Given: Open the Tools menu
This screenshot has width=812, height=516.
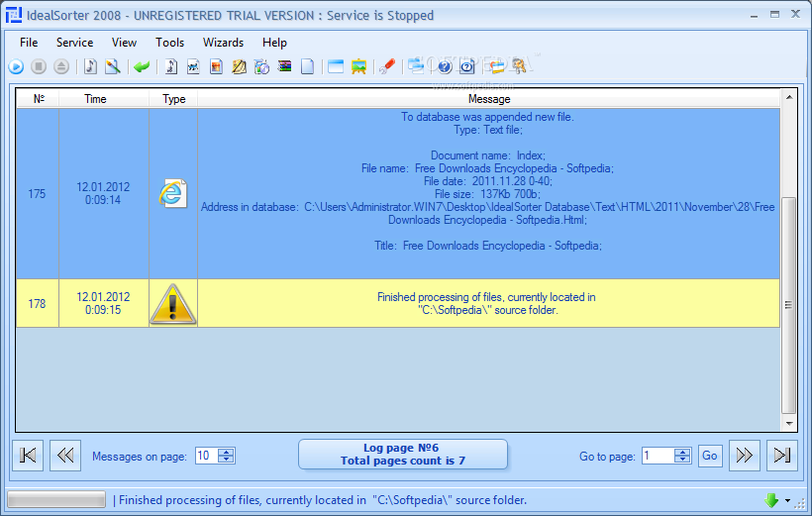Looking at the screenshot, I should tap(170, 43).
